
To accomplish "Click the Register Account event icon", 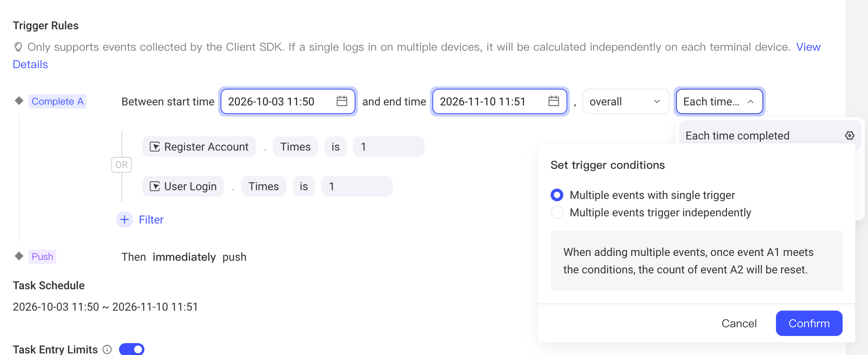I will pyautogui.click(x=155, y=147).
